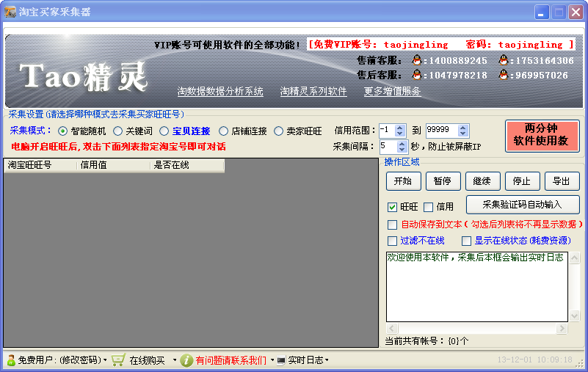This screenshot has height=372, width=588.
Task: Uncheck the 旺旺 checkbox
Action: point(392,207)
